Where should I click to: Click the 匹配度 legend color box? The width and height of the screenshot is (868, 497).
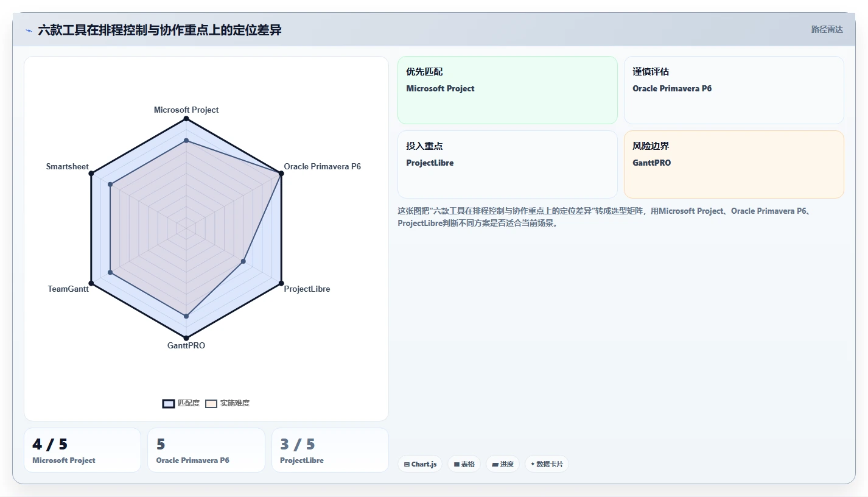[169, 403]
